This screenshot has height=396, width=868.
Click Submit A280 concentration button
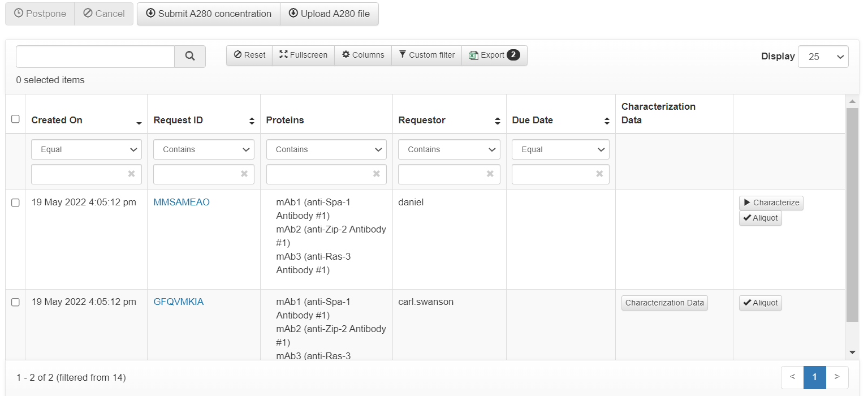(x=209, y=14)
